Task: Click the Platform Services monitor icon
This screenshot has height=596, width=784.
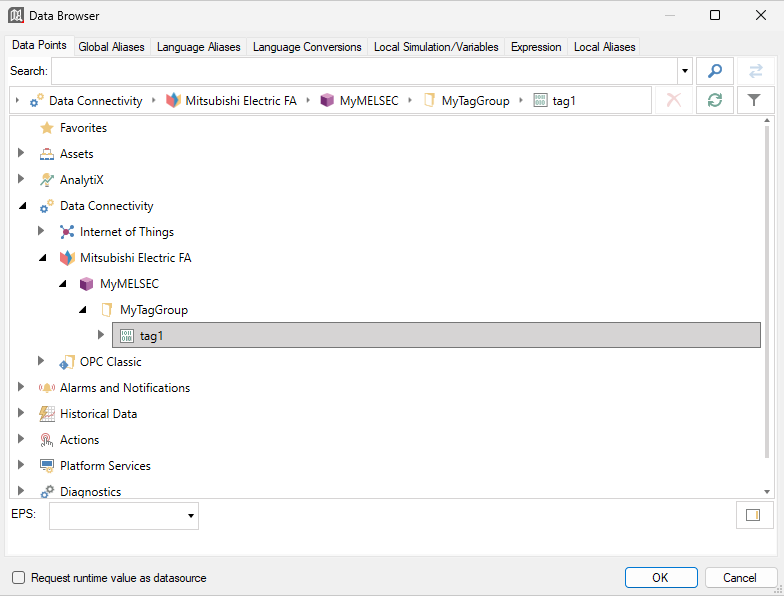Action: pyautogui.click(x=47, y=466)
